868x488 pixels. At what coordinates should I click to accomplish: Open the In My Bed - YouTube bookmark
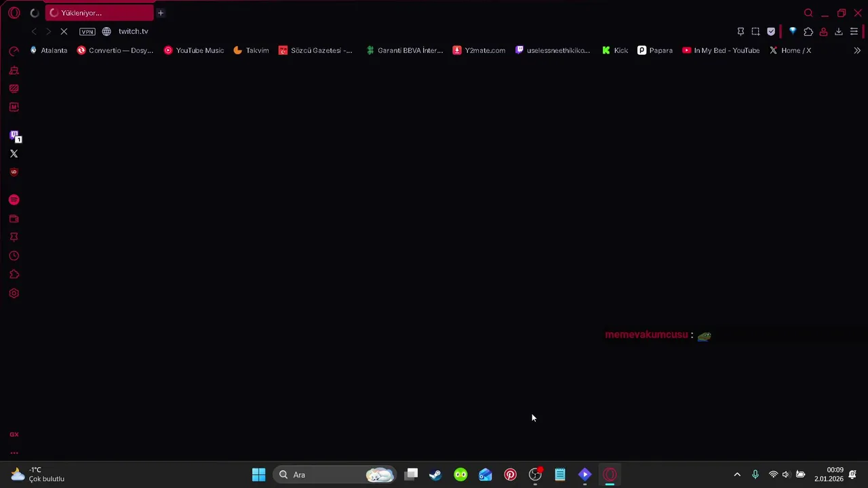721,50
